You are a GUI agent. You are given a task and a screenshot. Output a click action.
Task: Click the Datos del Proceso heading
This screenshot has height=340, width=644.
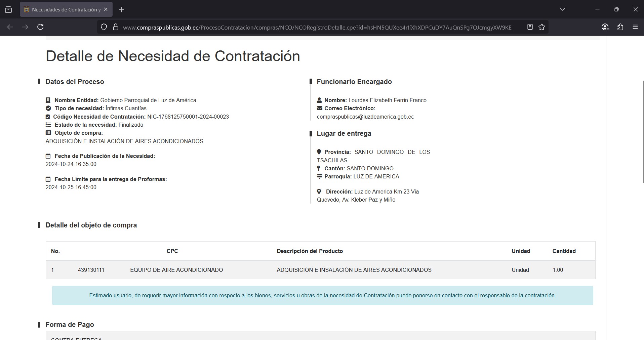[x=75, y=82]
